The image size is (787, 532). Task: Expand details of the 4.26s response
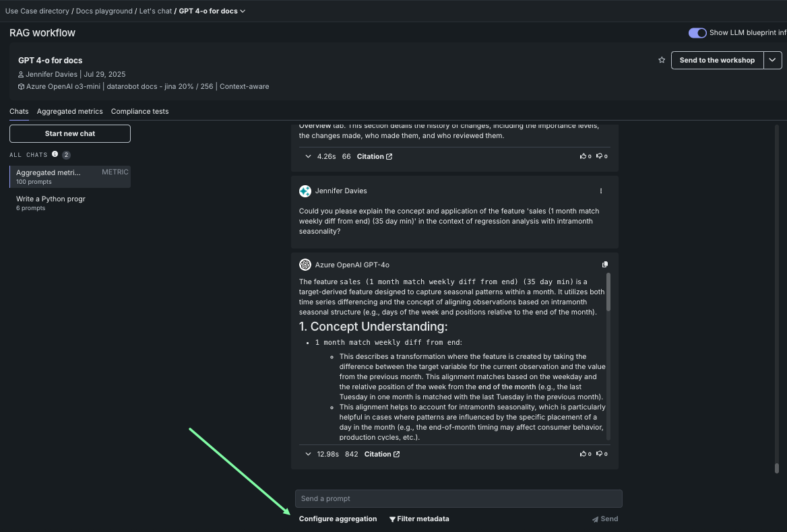point(308,156)
